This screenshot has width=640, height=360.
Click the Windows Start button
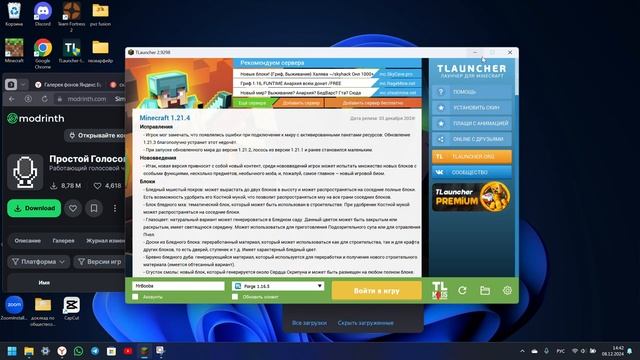pos(12,351)
